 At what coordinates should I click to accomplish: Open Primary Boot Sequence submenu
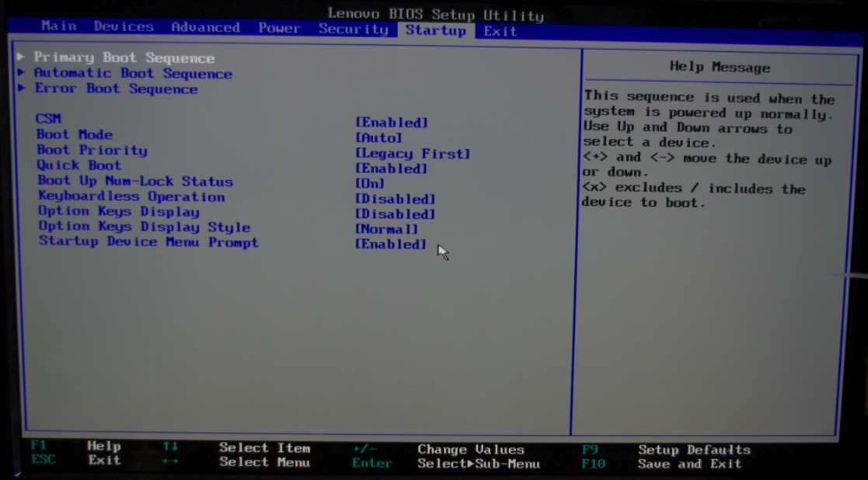click(124, 57)
